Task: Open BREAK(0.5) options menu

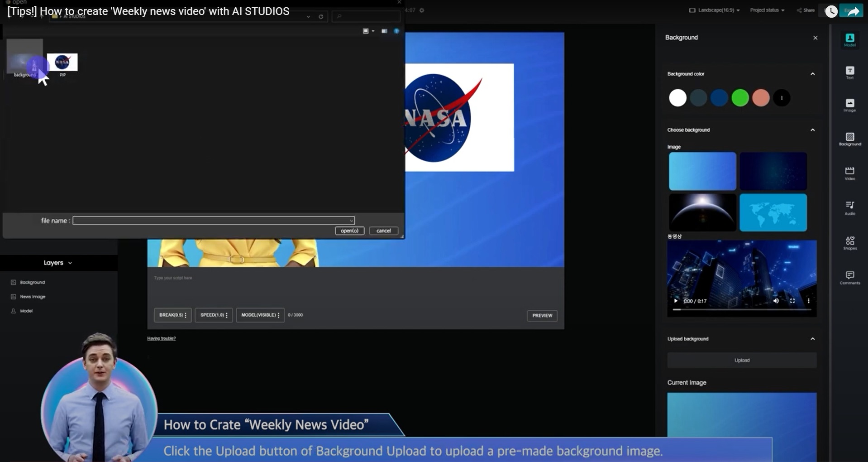Action: (173, 315)
